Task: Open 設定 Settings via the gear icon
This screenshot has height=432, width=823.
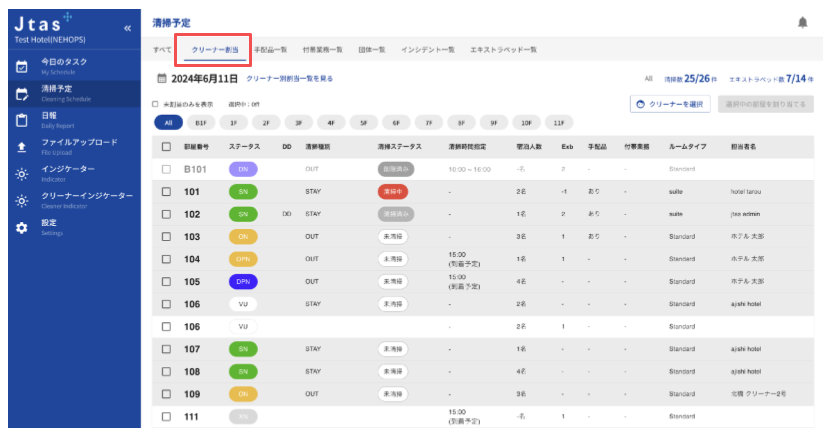Action: 22,228
